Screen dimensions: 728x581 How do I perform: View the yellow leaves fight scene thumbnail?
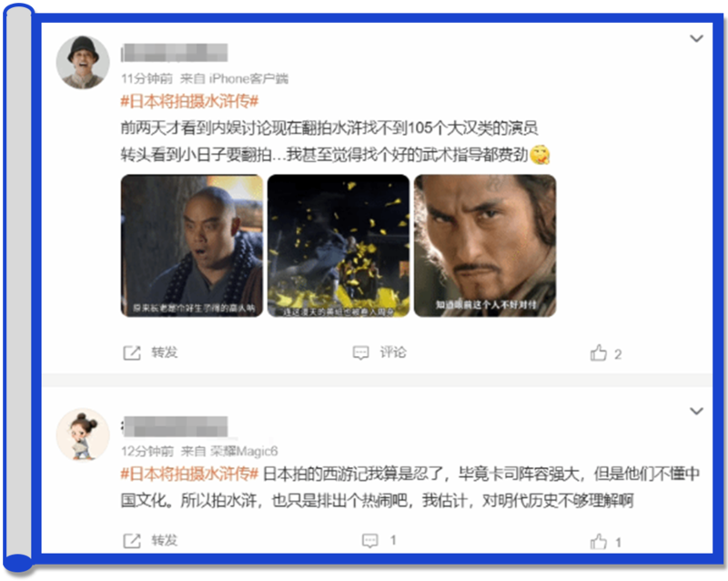(x=339, y=246)
